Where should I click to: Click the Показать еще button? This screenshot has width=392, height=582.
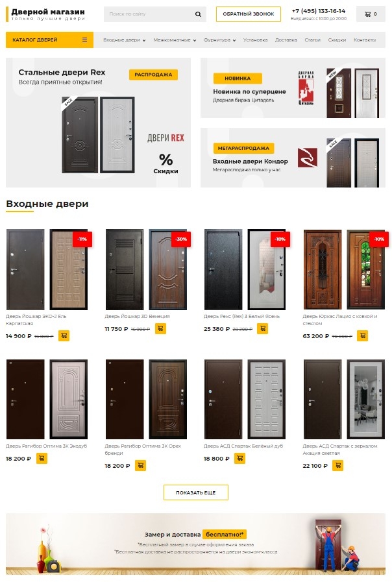[x=195, y=492]
